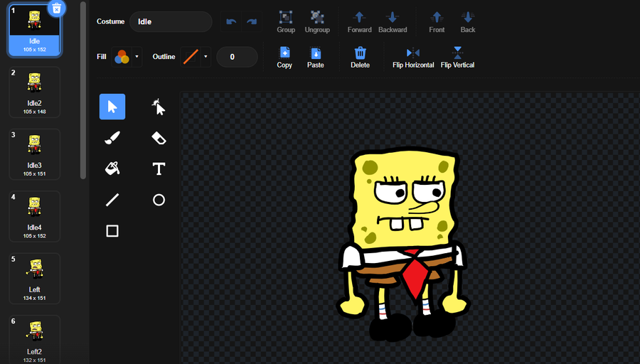This screenshot has height=364, width=640.
Task: Select the arrow Select tool
Action: (112, 107)
